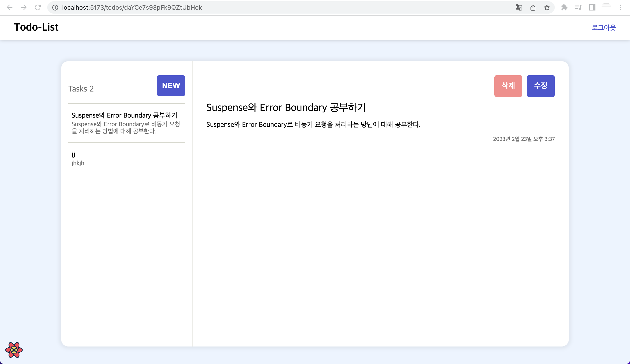This screenshot has height=364, width=630.
Task: Click the share page icon
Action: 533,7
